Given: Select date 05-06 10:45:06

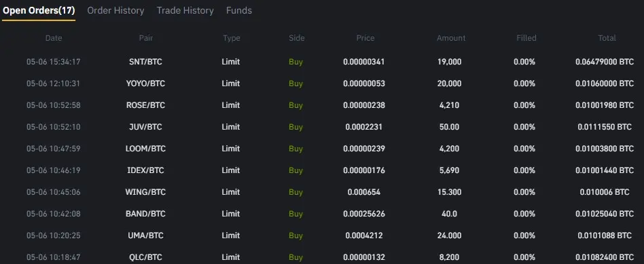Looking at the screenshot, I should (54, 192).
